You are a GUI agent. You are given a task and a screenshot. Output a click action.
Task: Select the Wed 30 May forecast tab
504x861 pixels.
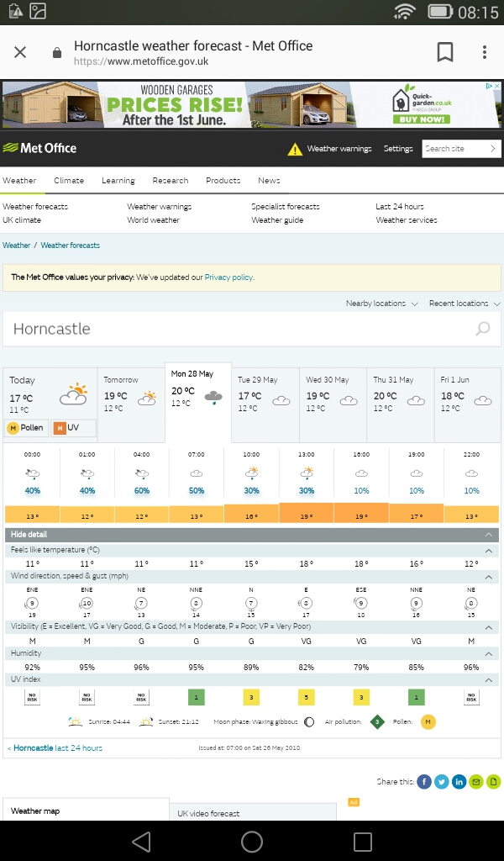coord(333,405)
